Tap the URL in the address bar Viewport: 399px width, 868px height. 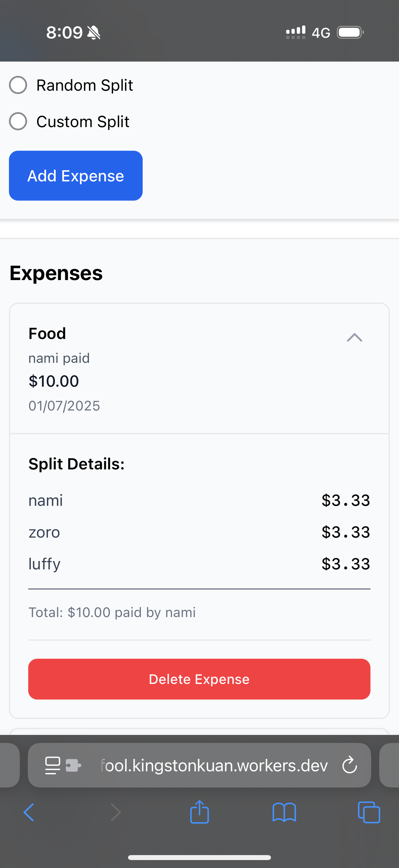coord(214,765)
